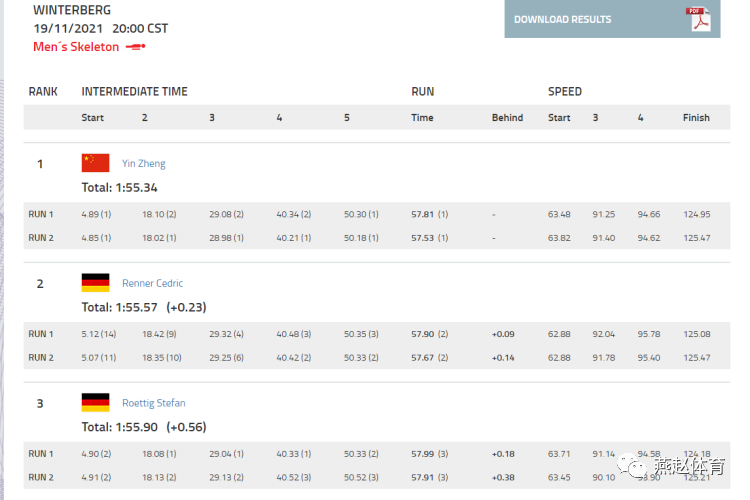
Task: Open Renner Cedric's athlete profile
Action: click(153, 283)
